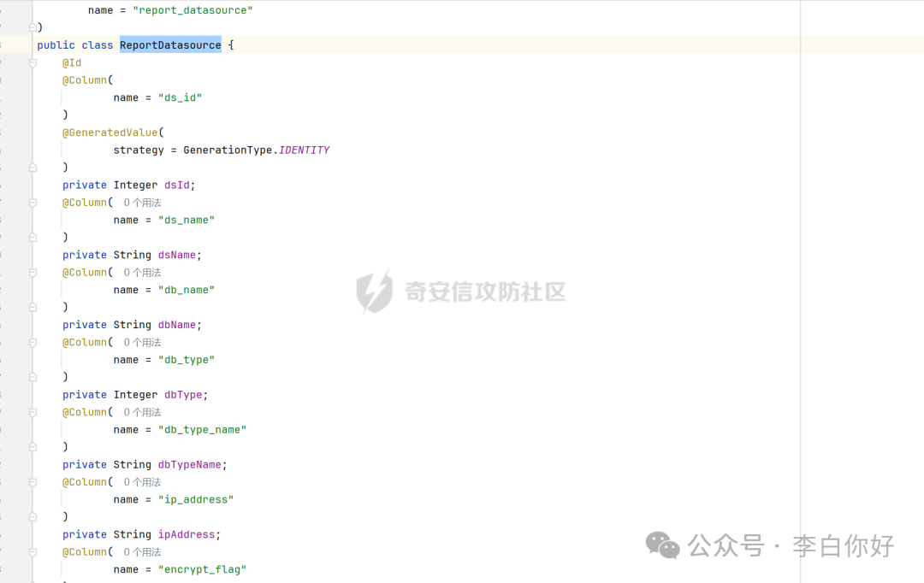Collapse the @Column block above "ds_name"

pos(33,203)
